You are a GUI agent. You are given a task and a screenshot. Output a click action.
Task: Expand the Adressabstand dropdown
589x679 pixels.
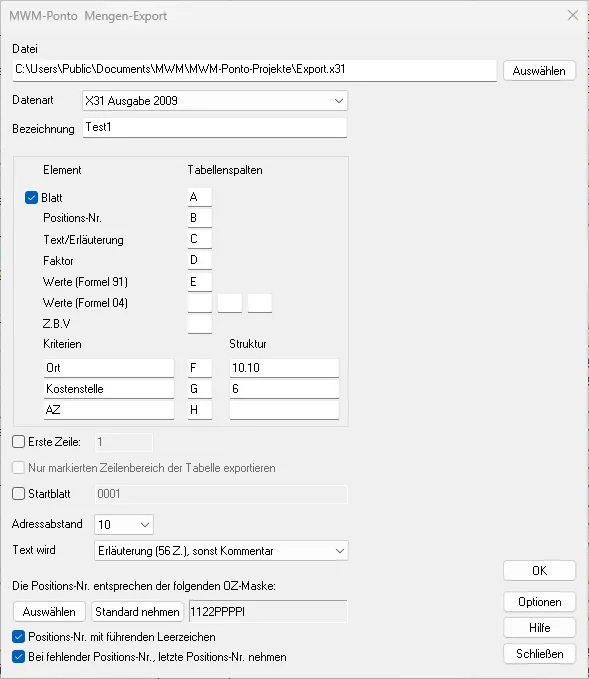(124, 525)
